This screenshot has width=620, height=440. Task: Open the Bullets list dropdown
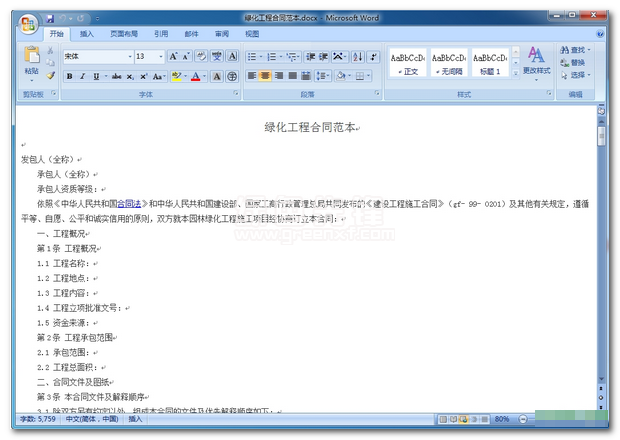(261, 57)
